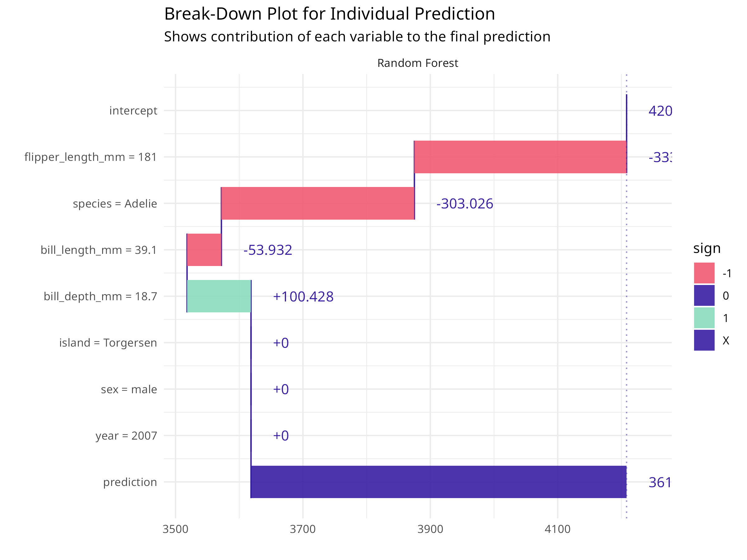Click the 'year = 2007' axis label

(126, 436)
